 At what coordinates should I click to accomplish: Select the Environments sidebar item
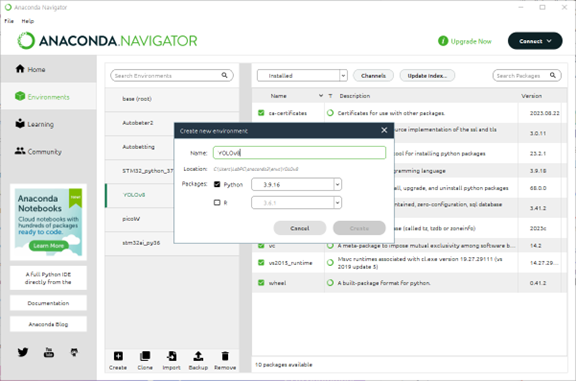[x=48, y=97]
